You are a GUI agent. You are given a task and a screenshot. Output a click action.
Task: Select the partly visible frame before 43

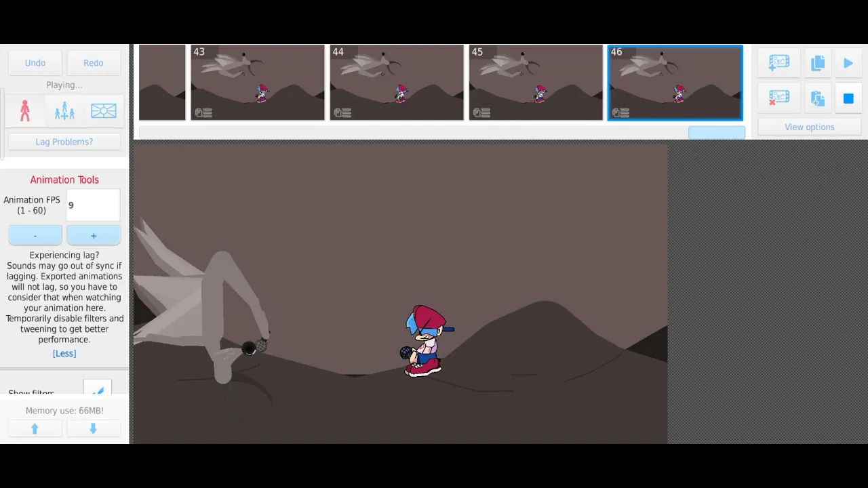tap(162, 82)
